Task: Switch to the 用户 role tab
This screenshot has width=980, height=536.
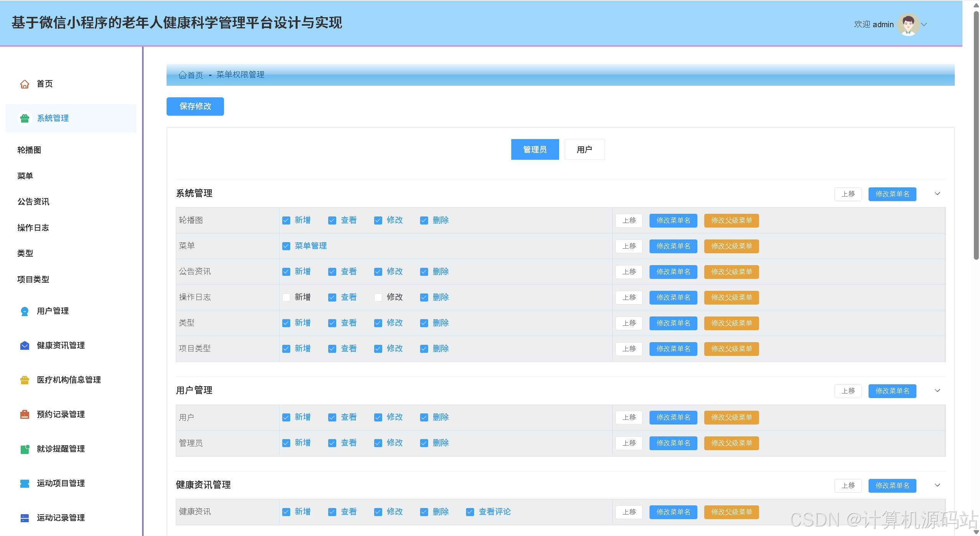Action: (584, 149)
